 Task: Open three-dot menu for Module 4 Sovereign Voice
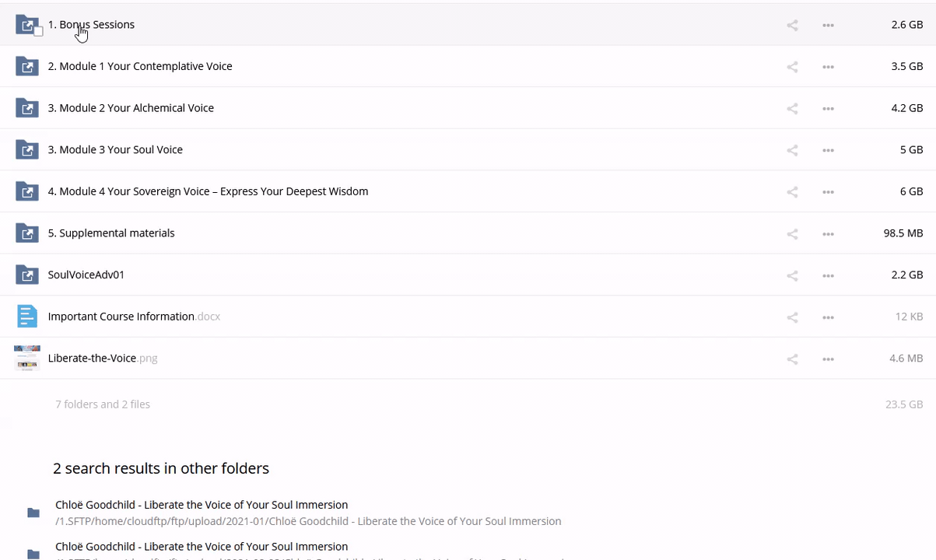828,192
